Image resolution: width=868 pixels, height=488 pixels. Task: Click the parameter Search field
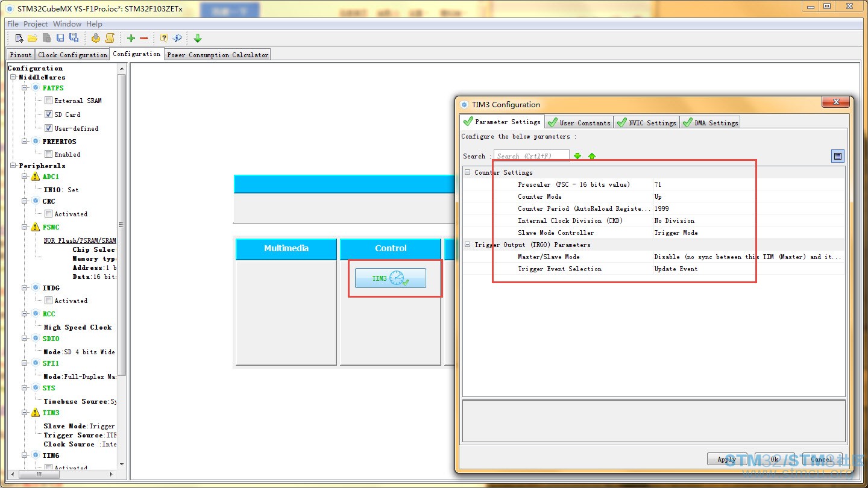(532, 156)
